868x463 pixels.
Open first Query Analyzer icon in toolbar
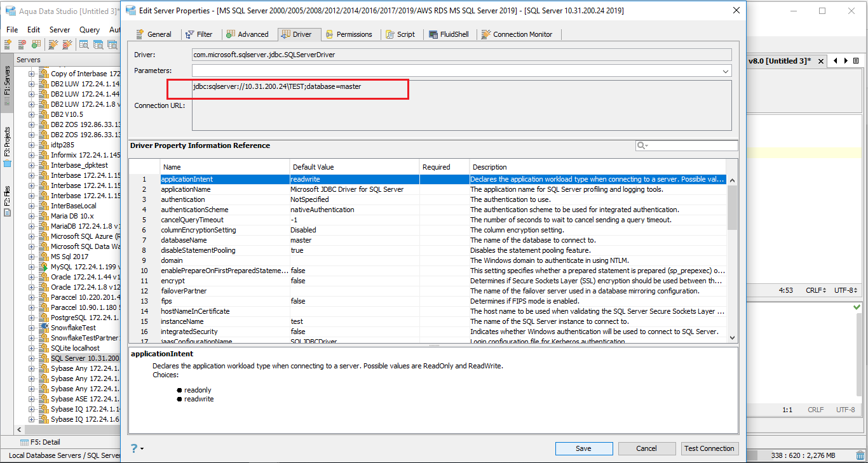85,44
